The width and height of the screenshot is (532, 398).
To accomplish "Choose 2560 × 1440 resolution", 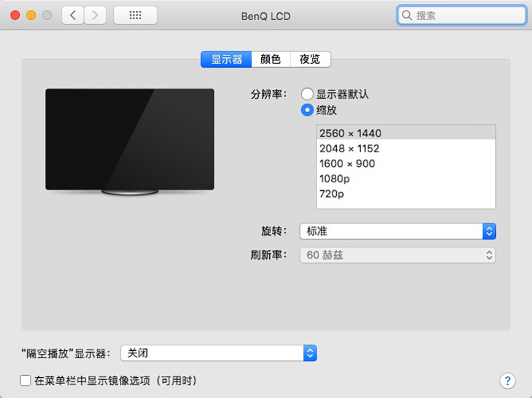I will coord(406,133).
